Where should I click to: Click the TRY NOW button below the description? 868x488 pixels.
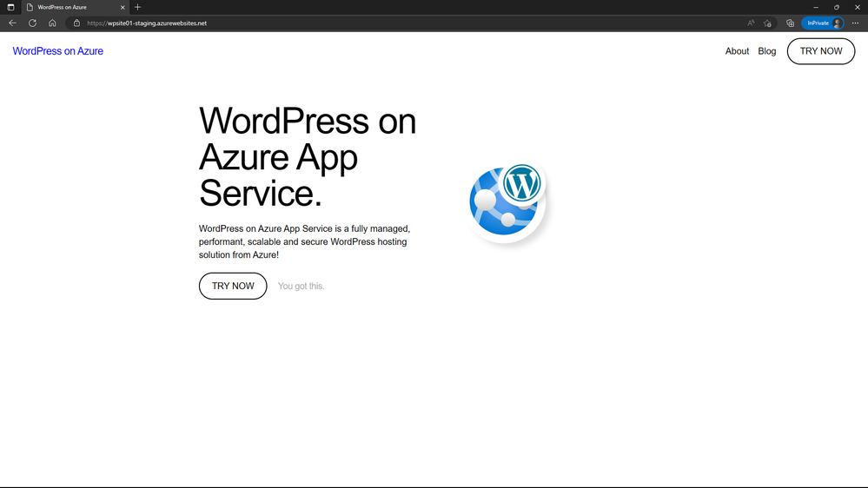[233, 286]
